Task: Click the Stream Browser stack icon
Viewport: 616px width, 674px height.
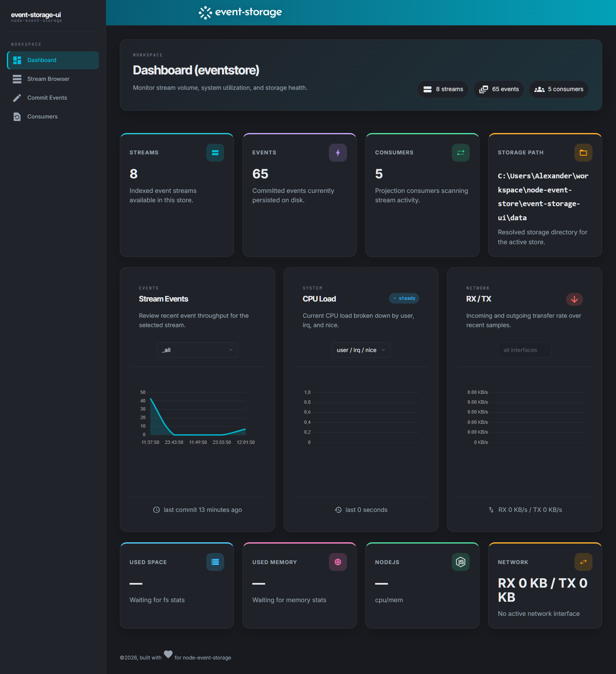Action: tap(17, 79)
